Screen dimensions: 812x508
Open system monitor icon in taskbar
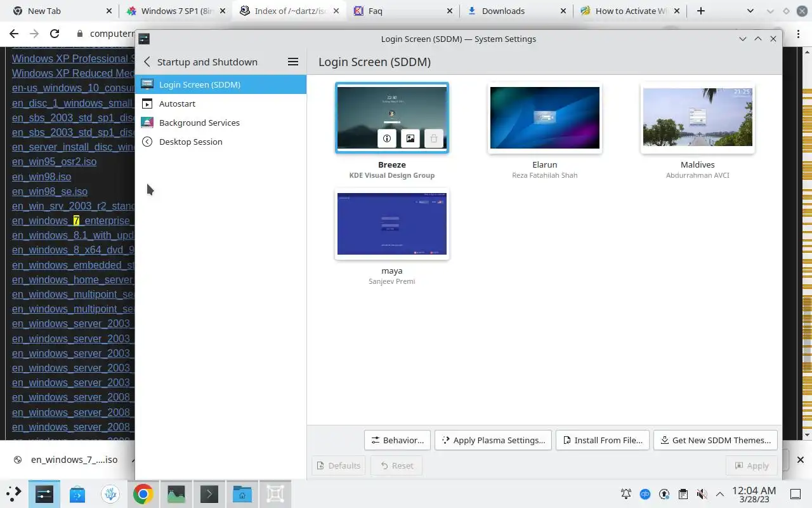point(176,493)
